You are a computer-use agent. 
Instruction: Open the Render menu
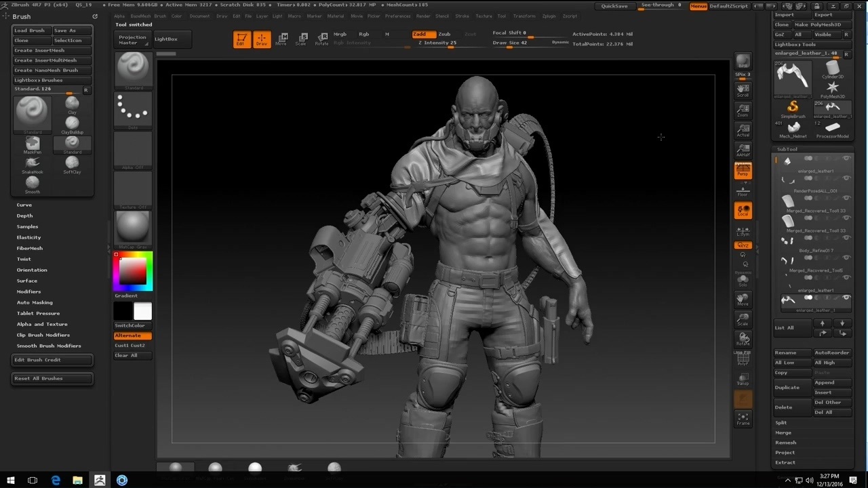[423, 16]
